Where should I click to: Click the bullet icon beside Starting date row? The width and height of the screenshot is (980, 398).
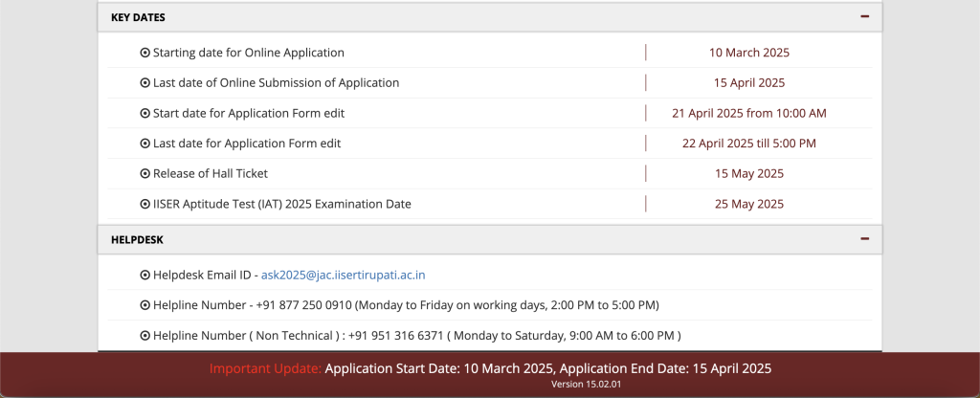click(145, 54)
